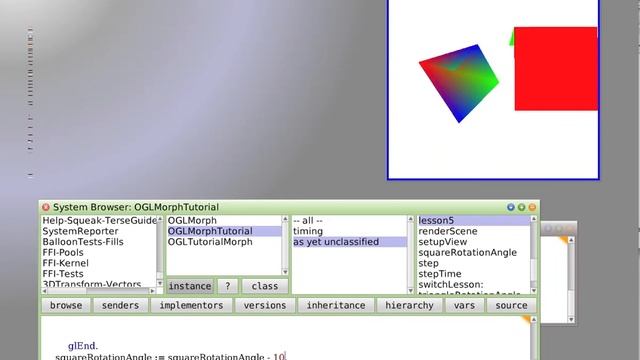The height and width of the screenshot is (360, 640).
Task: Click the versions button
Action: pos(265,305)
